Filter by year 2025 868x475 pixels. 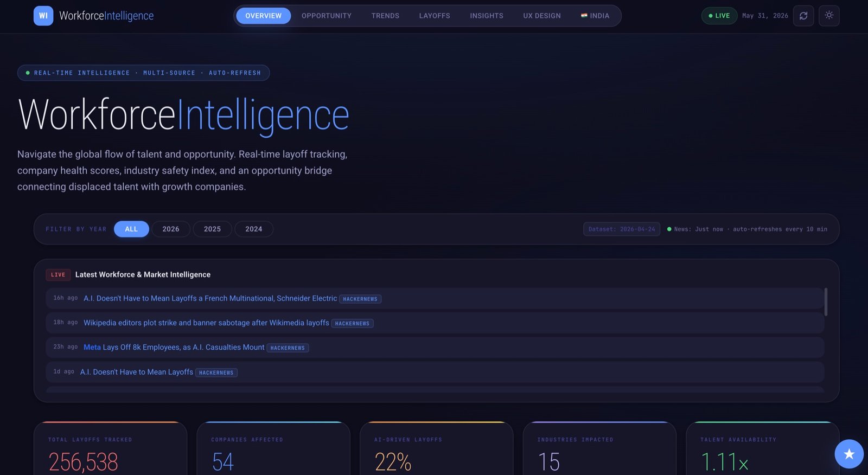212,229
